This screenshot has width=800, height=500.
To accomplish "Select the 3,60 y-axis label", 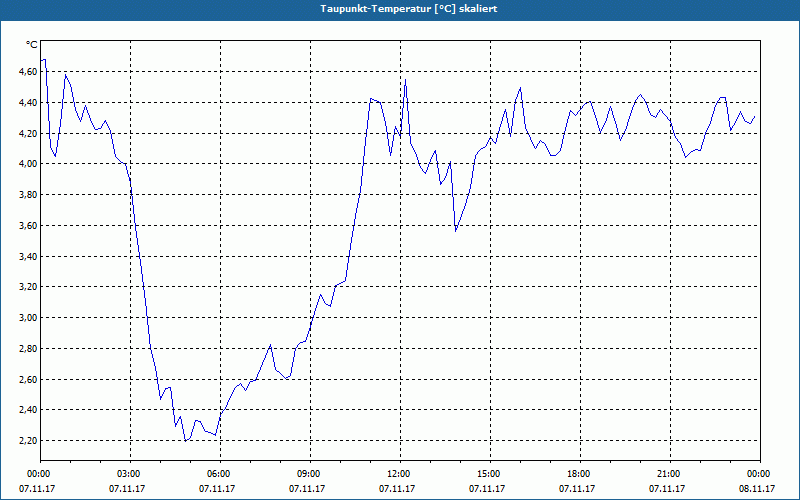I will click(28, 226).
